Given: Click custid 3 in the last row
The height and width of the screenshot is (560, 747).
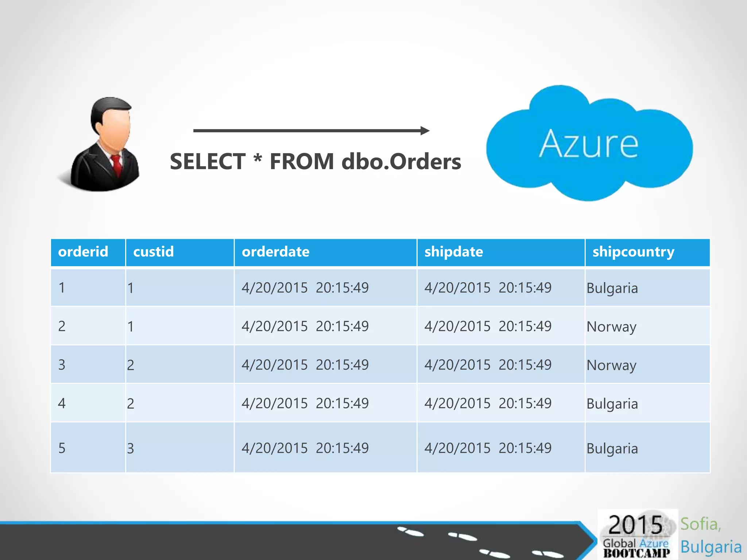Looking at the screenshot, I should pos(131,448).
